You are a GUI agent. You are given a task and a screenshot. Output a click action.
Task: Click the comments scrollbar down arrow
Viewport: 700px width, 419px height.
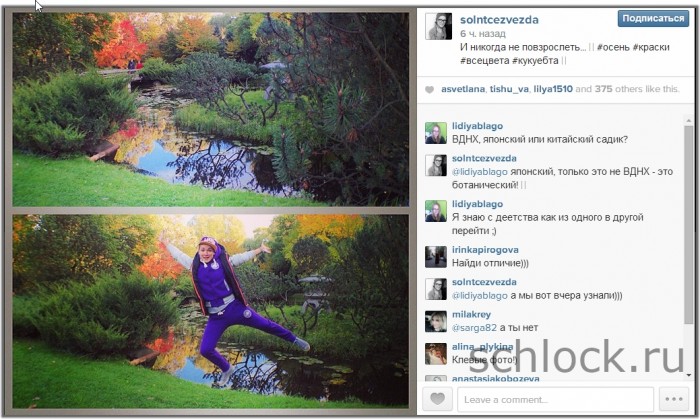click(x=689, y=375)
